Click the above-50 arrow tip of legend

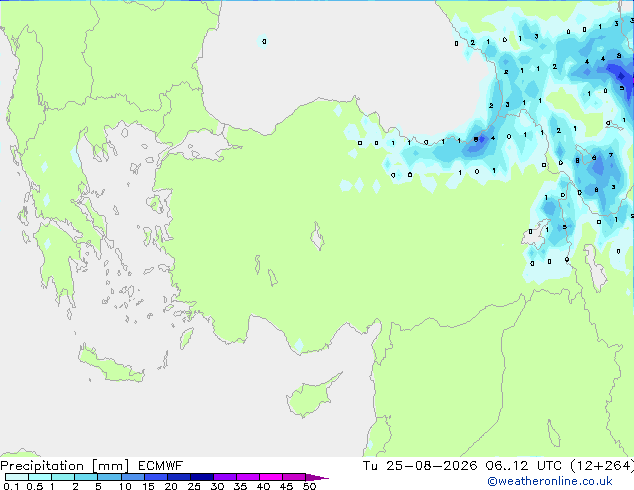coord(317,477)
